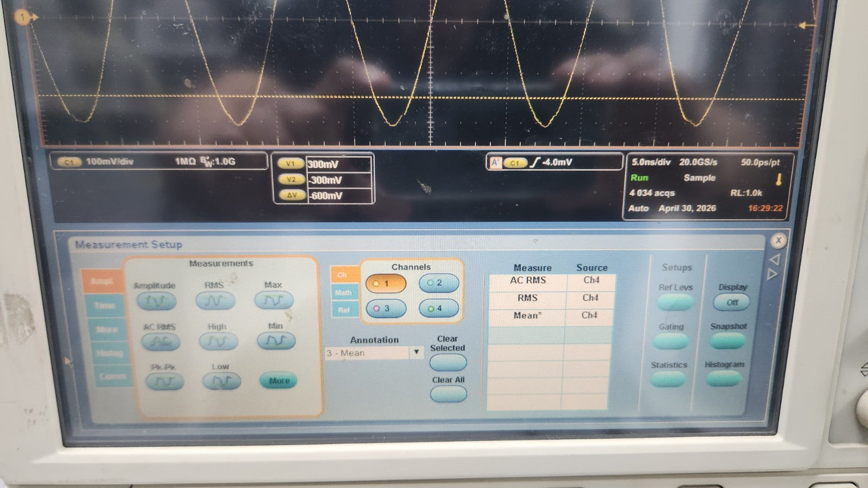Image resolution: width=868 pixels, height=488 pixels.
Task: Add the AC RMS measurement
Action: click(161, 342)
